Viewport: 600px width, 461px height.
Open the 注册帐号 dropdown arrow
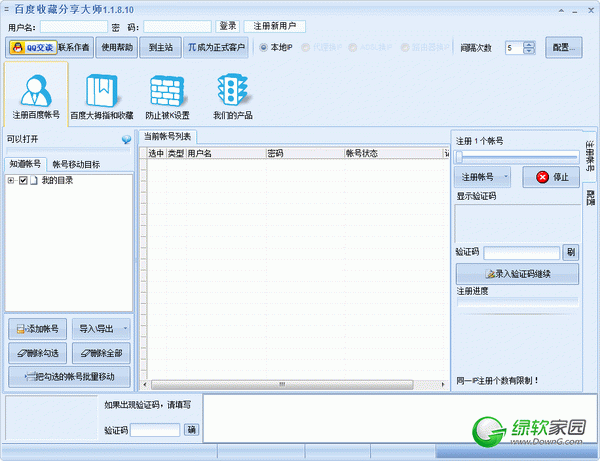click(505, 177)
